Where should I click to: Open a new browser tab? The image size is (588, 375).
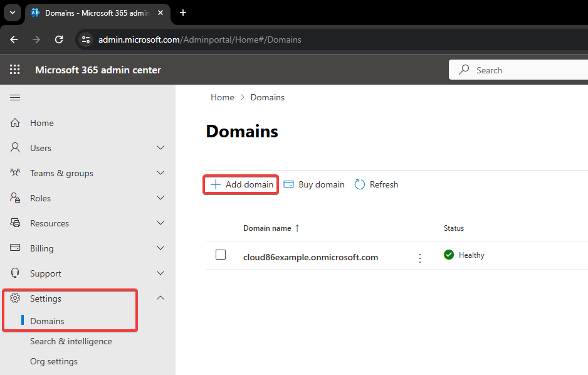pos(183,13)
